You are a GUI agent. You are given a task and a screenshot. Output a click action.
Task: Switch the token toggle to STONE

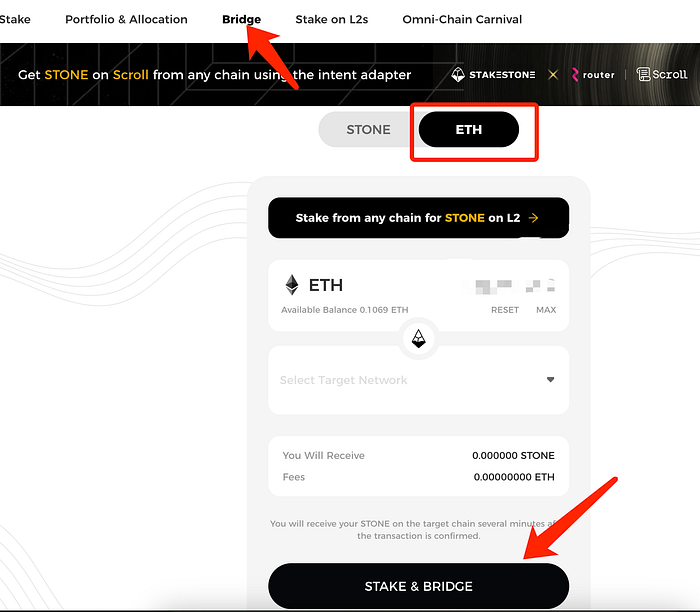[368, 130]
